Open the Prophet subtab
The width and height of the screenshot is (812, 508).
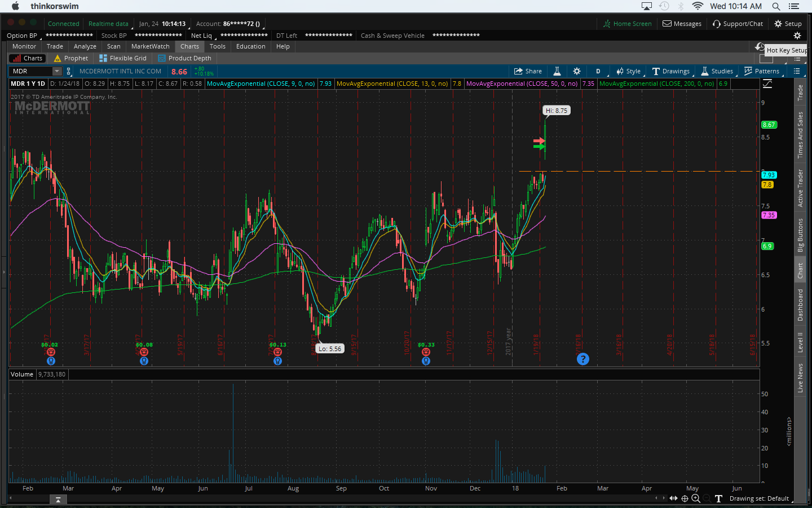[x=71, y=58]
